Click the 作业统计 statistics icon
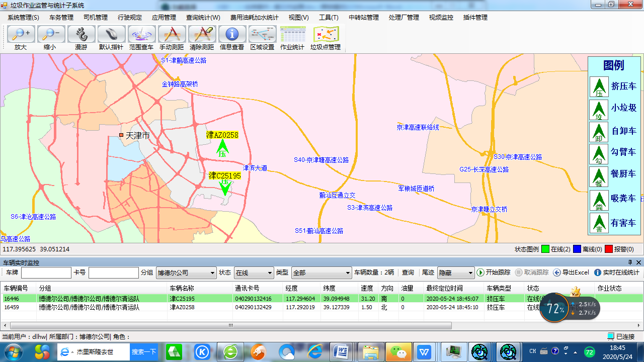Image resolution: width=644 pixels, height=362 pixels. 292,35
